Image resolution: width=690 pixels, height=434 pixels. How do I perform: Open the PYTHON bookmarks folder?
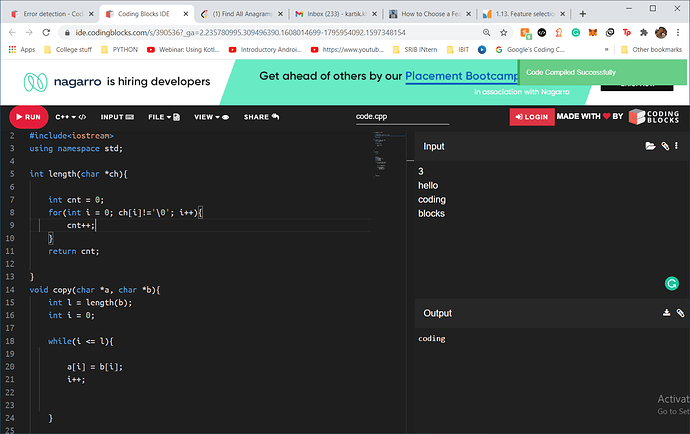[x=117, y=48]
